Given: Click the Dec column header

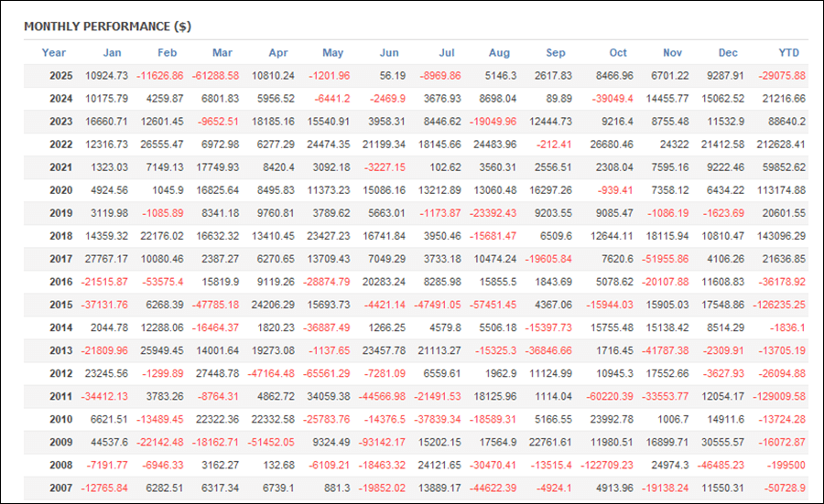Looking at the screenshot, I should pyautogui.click(x=728, y=53).
